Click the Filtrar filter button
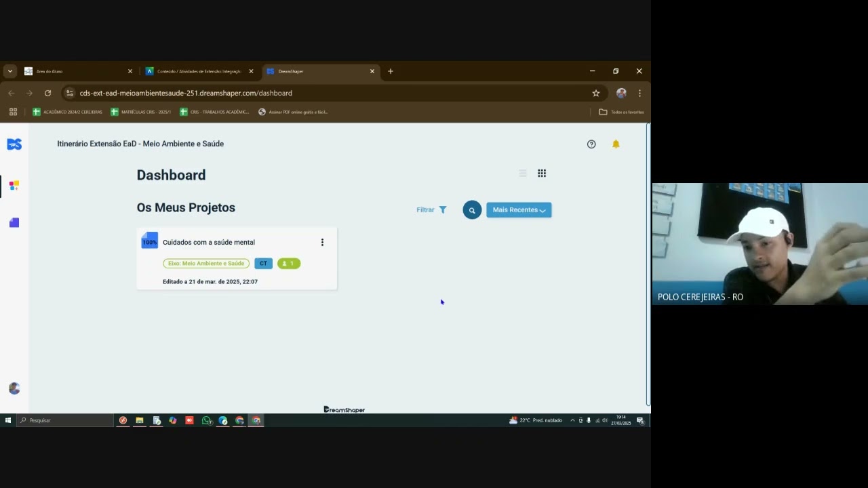 pos(431,210)
